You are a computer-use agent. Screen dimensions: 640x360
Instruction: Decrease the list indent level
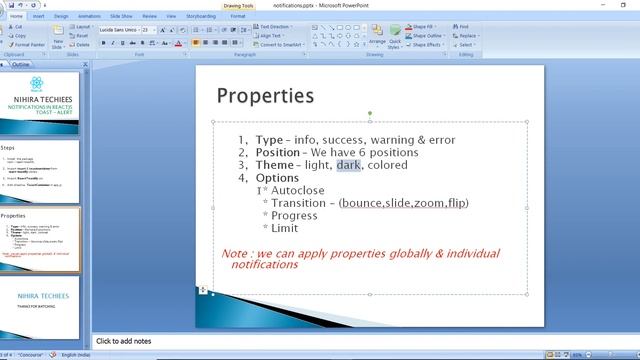tap(224, 30)
